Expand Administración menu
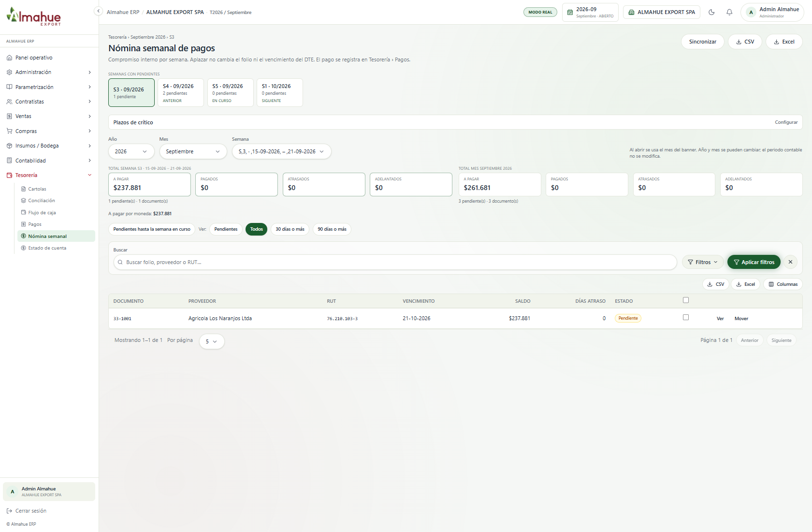Image resolution: width=812 pixels, height=532 pixels. [x=49, y=72]
